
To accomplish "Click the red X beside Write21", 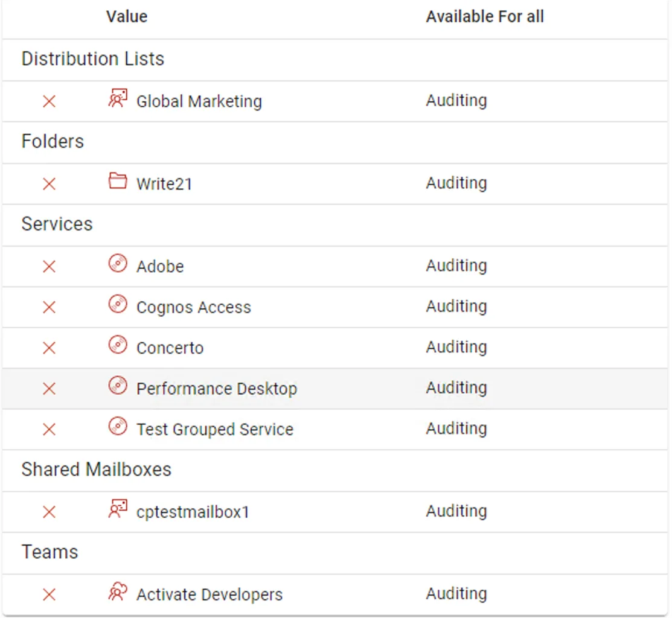I will 50,184.
